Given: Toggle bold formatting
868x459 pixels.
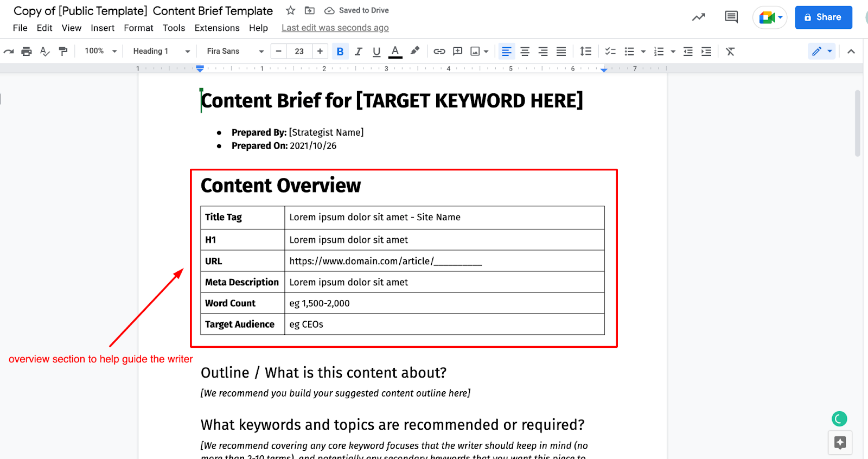Looking at the screenshot, I should [340, 52].
